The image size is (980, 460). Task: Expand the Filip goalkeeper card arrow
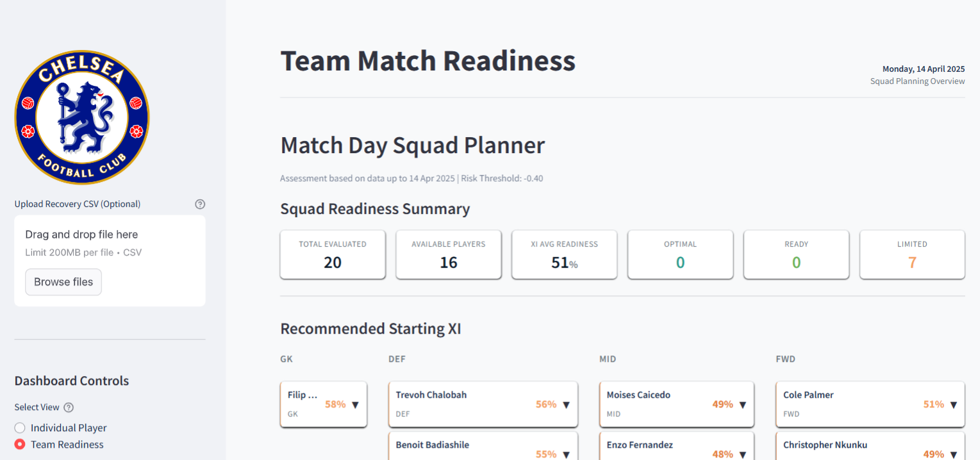[355, 404]
